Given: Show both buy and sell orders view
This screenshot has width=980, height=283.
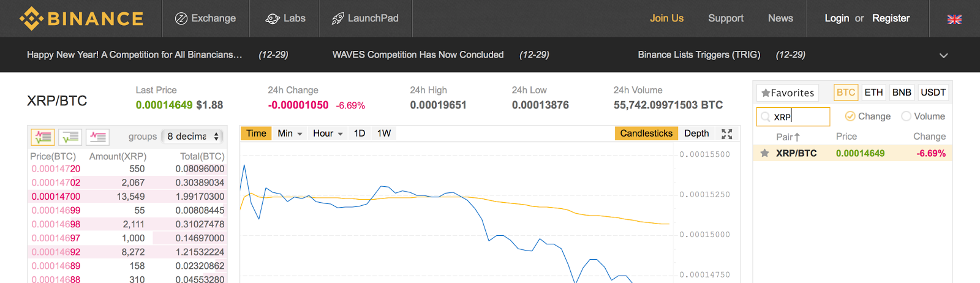Looking at the screenshot, I should pos(43,137).
